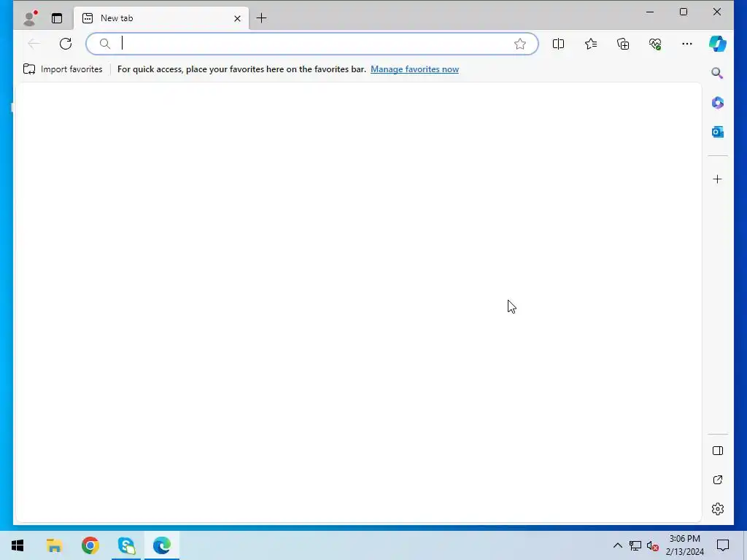Toggle the sidebar visibility icon

718,451
